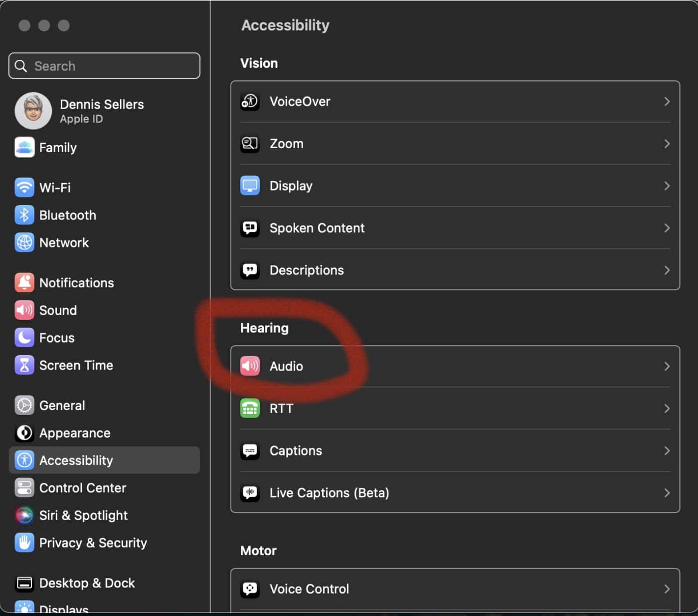Select Family text in the sidebar
Image resolution: width=698 pixels, height=616 pixels.
[x=58, y=148]
